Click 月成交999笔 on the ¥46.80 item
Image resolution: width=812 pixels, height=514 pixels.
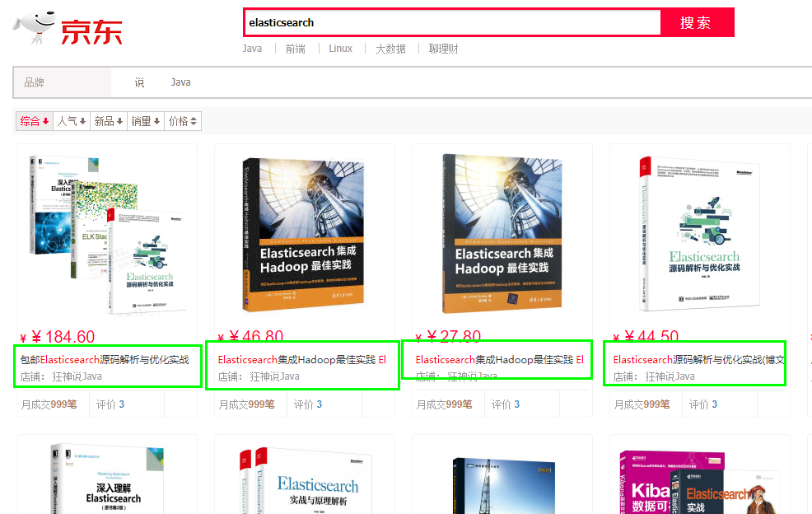pyautogui.click(x=246, y=404)
